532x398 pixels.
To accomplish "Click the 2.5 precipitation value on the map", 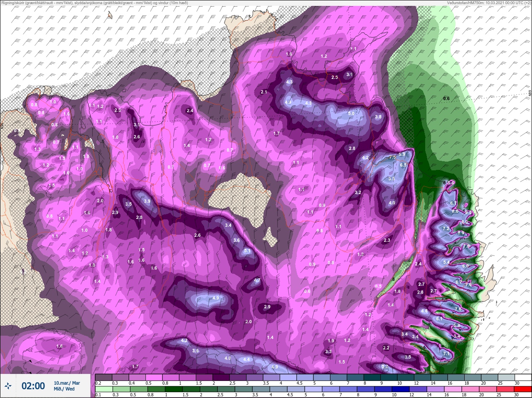I will [x=335, y=77].
